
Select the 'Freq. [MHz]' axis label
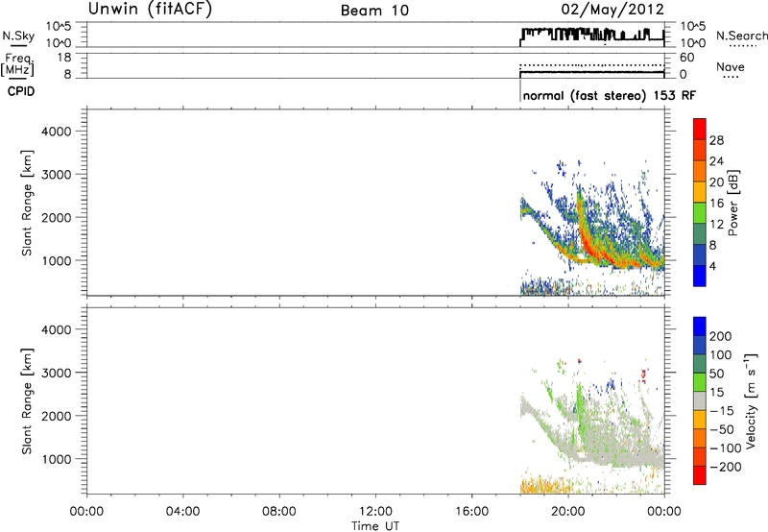18,65
